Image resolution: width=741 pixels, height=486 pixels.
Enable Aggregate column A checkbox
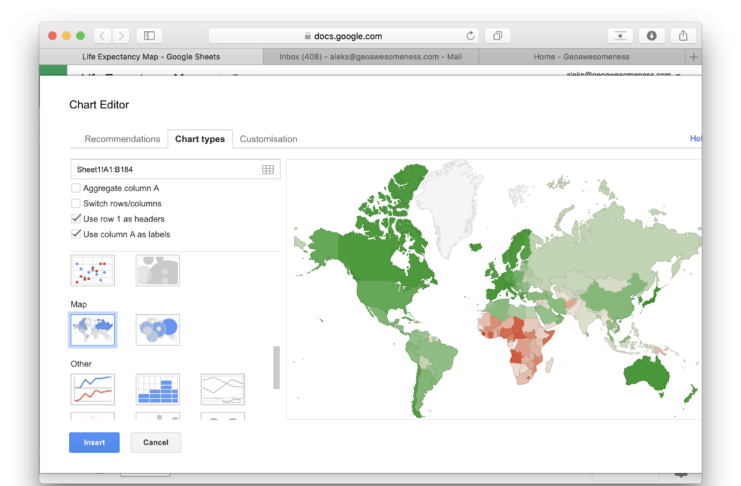tap(76, 188)
